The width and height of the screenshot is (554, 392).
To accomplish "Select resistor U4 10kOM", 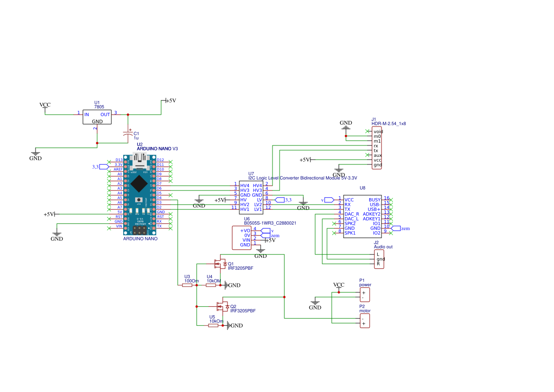I will tap(211, 285).
